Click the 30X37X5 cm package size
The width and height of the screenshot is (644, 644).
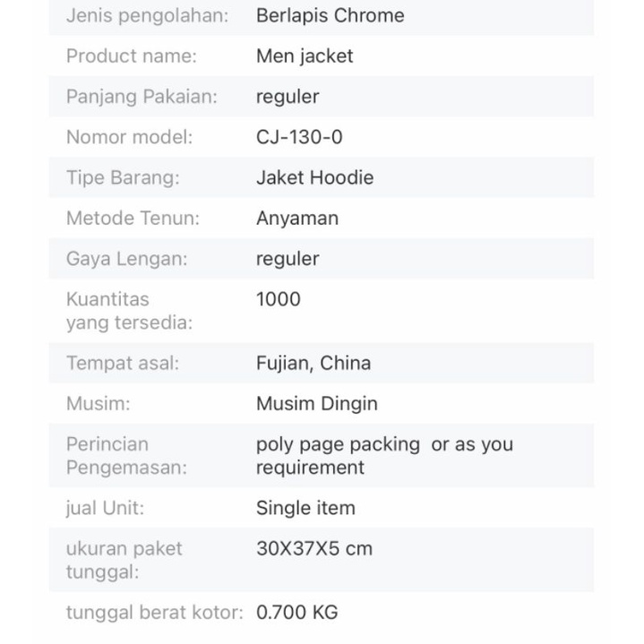(314, 548)
